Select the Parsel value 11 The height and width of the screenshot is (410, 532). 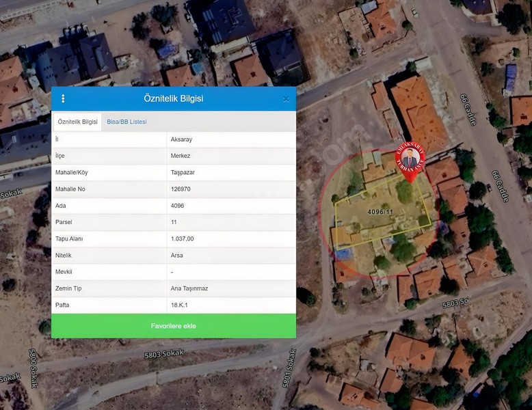point(174,222)
